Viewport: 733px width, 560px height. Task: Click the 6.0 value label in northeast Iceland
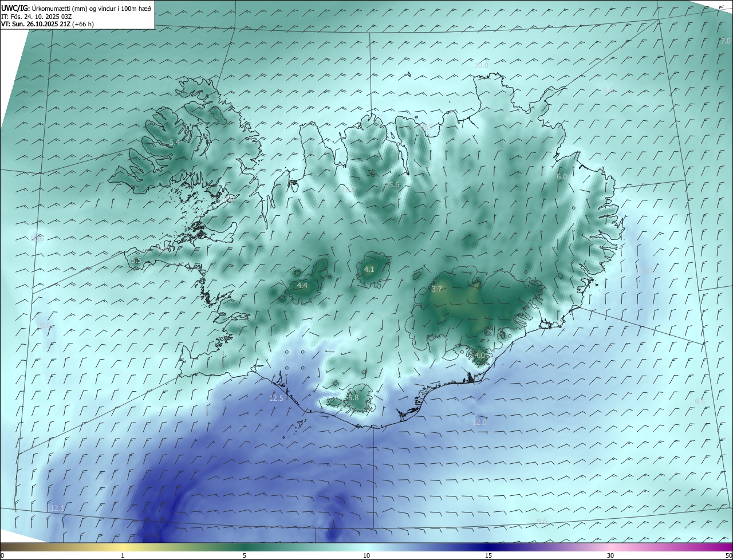tap(562, 177)
